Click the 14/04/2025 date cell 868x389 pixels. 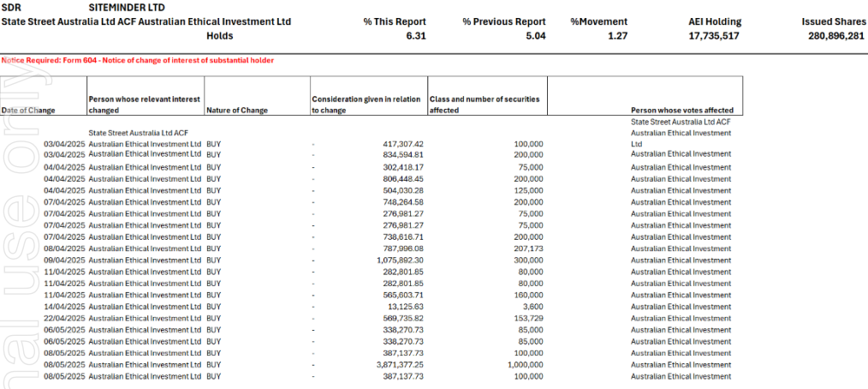click(63, 307)
